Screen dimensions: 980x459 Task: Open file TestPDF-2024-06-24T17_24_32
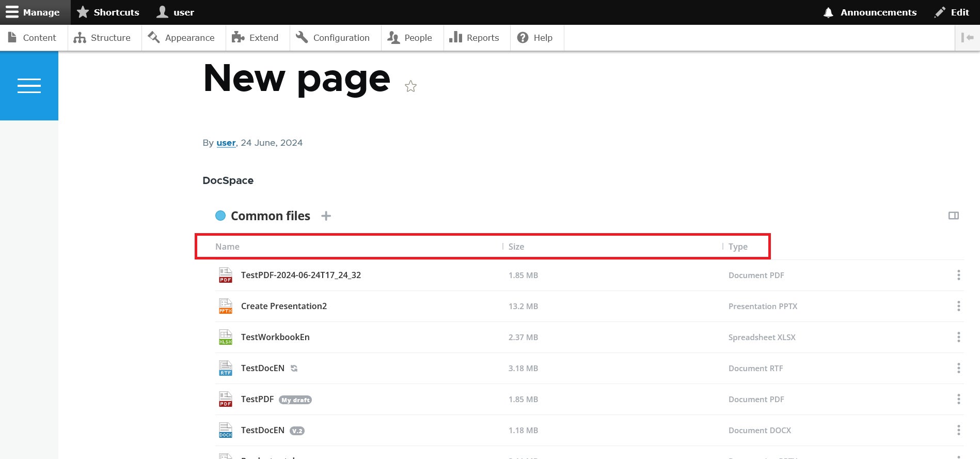point(301,275)
